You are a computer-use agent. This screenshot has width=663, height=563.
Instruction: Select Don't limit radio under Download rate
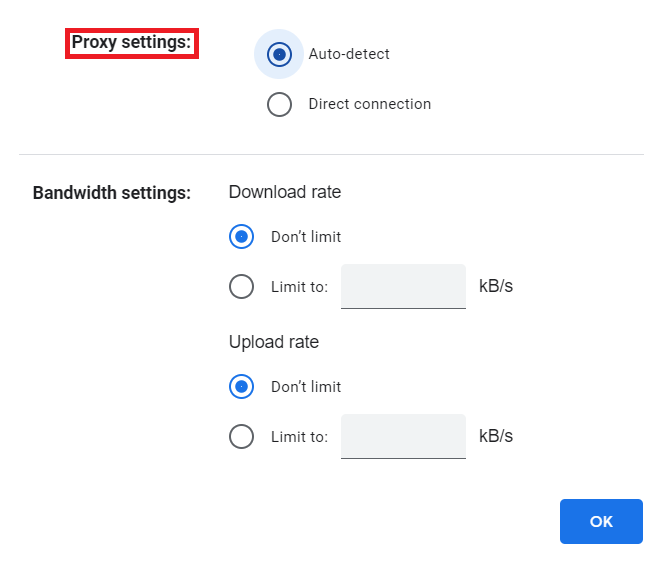tap(241, 237)
